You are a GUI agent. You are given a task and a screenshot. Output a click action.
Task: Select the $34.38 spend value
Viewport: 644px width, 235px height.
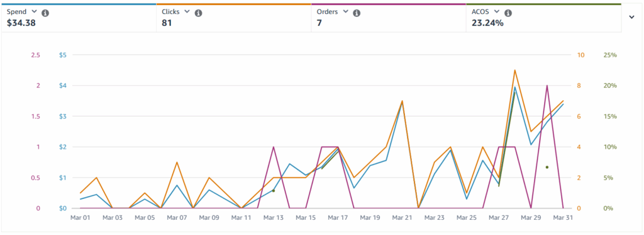21,23
